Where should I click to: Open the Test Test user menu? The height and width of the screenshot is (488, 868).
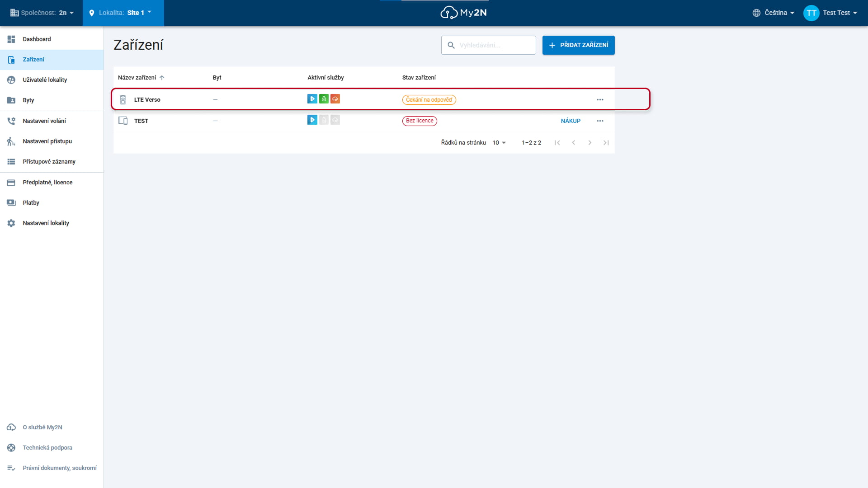[x=831, y=13]
